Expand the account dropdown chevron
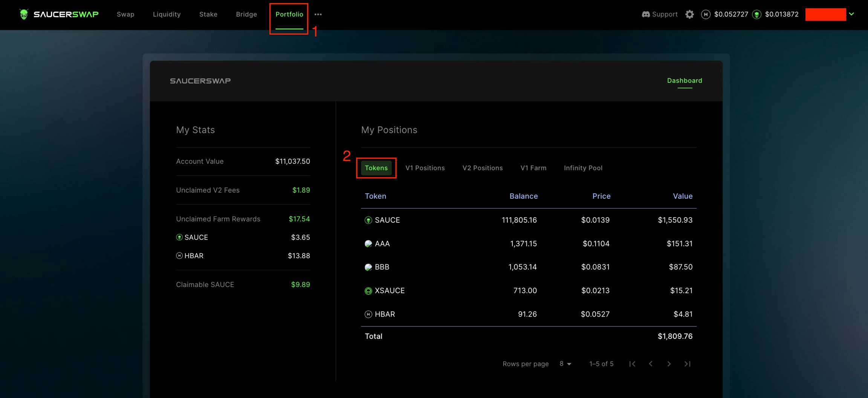 pyautogui.click(x=851, y=14)
